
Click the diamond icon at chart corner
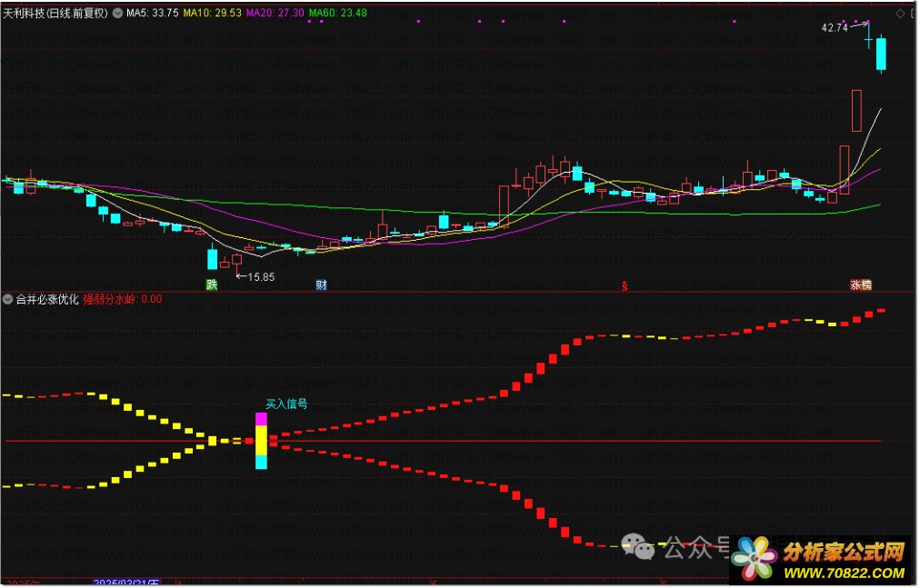900,14
